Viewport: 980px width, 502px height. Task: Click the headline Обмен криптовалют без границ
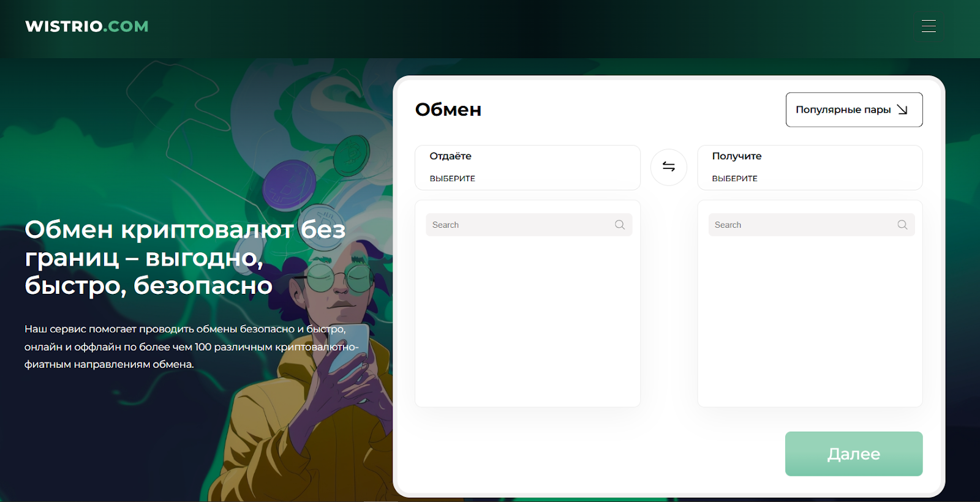184,257
